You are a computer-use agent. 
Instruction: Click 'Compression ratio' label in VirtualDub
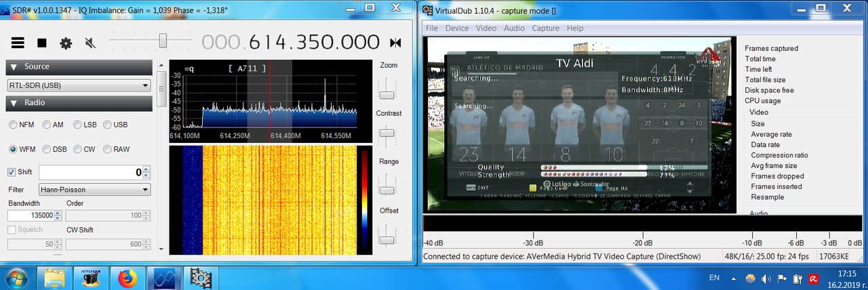tap(779, 155)
